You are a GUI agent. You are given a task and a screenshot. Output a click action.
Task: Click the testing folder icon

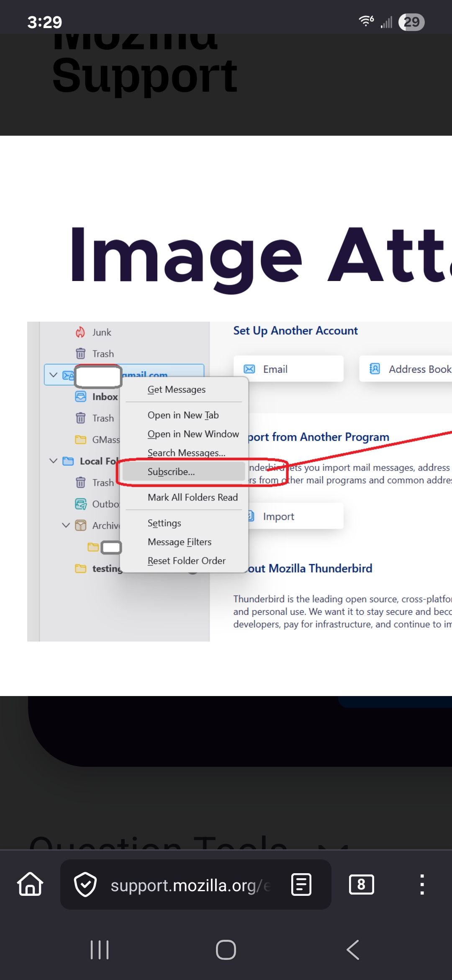coord(80,568)
